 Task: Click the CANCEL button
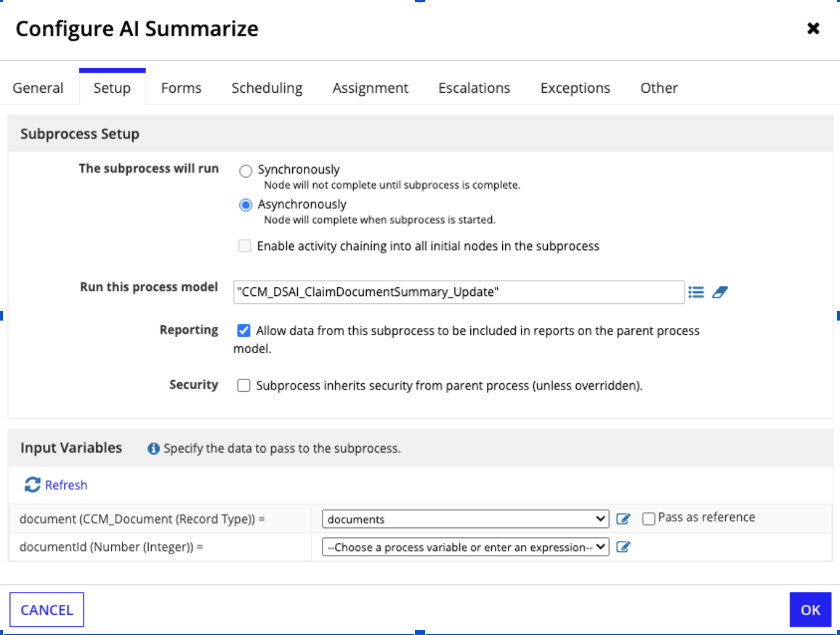(x=47, y=610)
